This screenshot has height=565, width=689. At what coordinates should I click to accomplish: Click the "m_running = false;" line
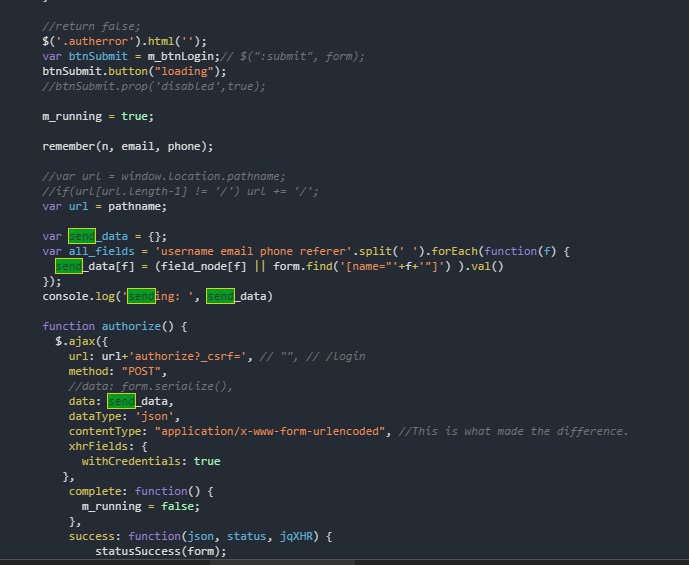[141, 507]
